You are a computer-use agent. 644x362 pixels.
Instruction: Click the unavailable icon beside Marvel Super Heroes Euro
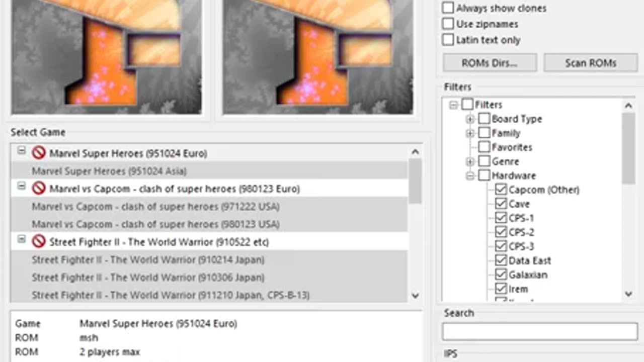tap(39, 153)
